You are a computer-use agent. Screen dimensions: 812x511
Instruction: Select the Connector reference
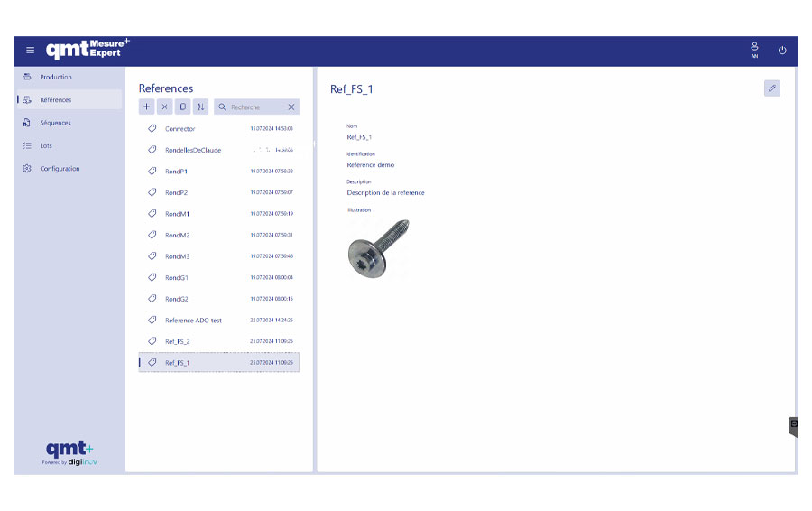tap(180, 129)
